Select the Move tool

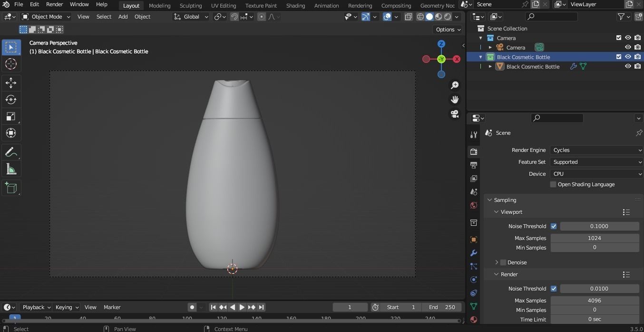[x=11, y=83]
